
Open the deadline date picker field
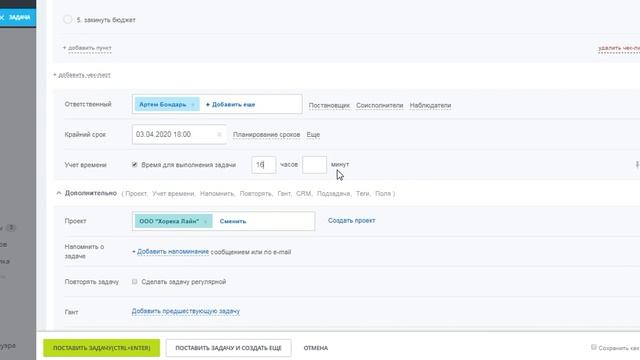coord(179,134)
